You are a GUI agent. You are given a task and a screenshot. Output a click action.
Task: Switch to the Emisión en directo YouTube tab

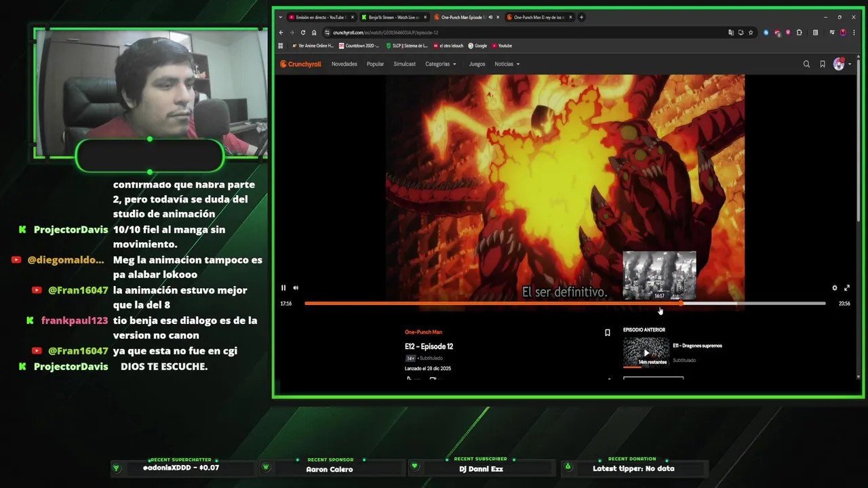tap(320, 17)
